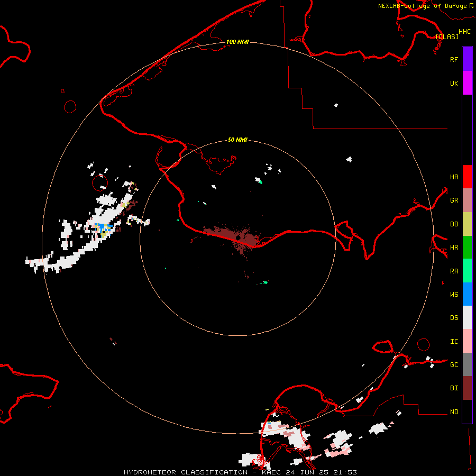Click the RA legend label
The height and width of the screenshot is (476, 476).
click(454, 271)
